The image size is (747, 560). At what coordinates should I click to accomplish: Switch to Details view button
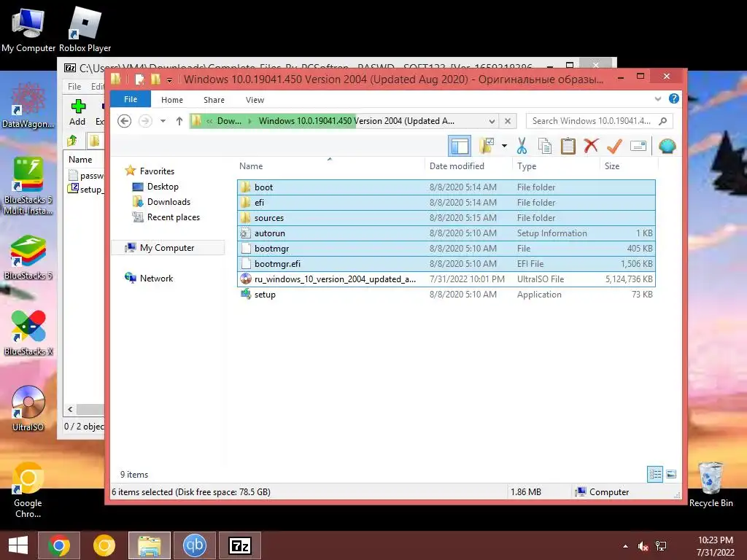pos(655,474)
